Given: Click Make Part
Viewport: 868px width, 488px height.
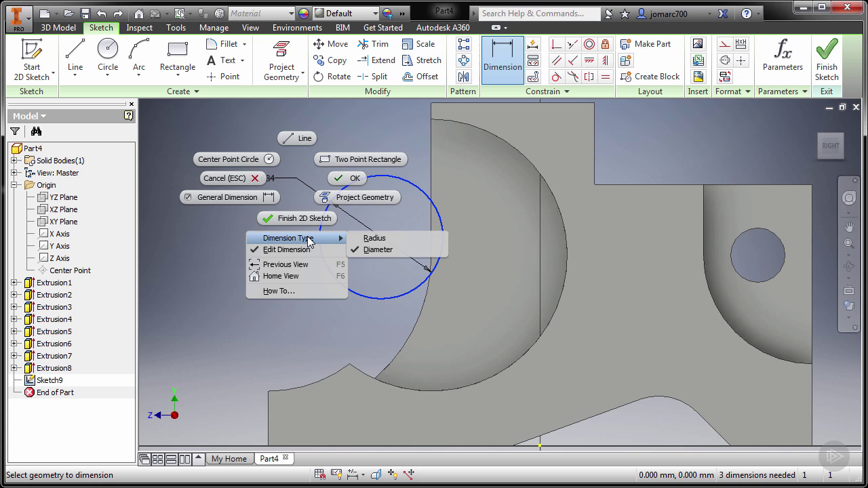Looking at the screenshot, I should click(645, 44).
